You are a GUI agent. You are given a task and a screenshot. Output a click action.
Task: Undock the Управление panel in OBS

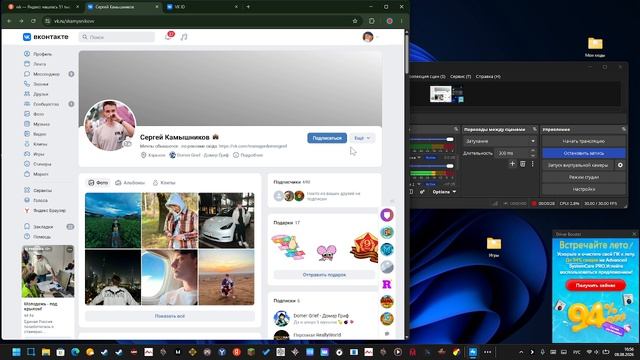[623, 129]
